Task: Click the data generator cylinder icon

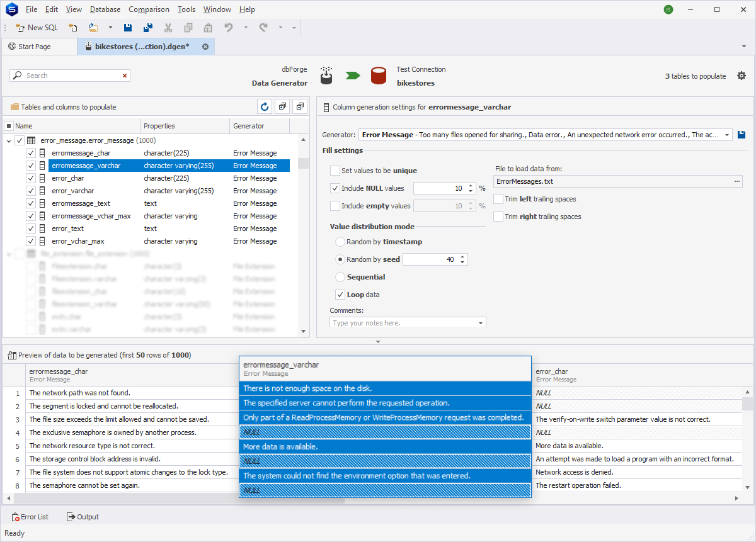Action: pyautogui.click(x=326, y=76)
